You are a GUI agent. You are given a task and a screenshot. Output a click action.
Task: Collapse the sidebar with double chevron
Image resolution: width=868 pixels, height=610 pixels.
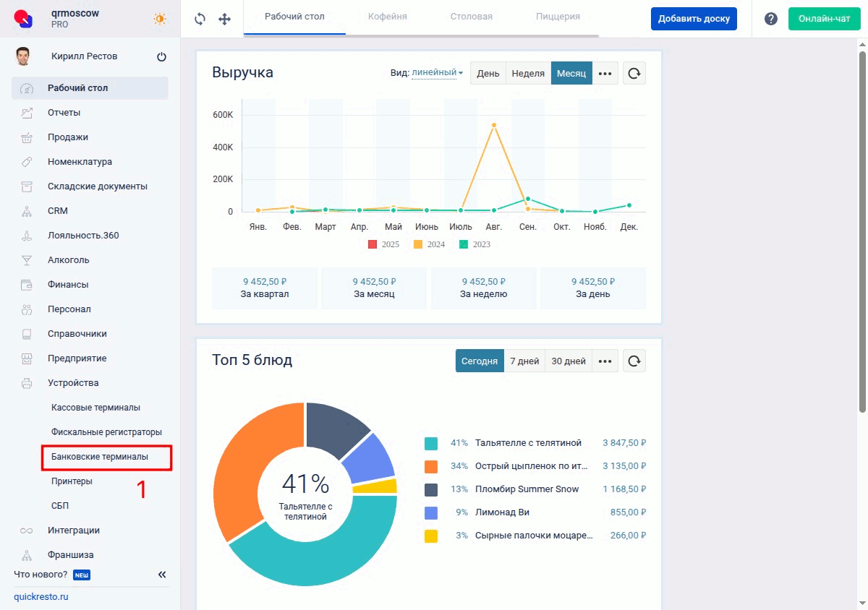[x=162, y=575]
